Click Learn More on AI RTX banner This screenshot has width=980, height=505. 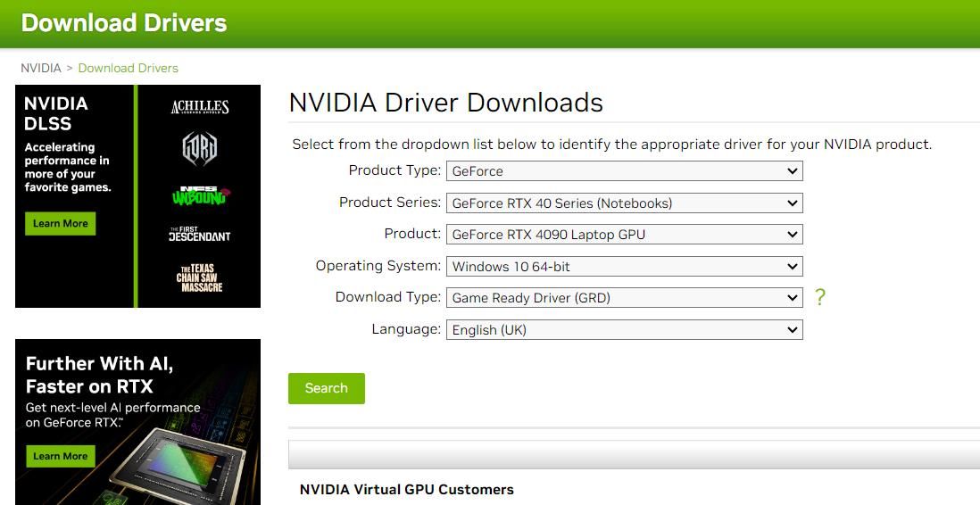pos(61,456)
